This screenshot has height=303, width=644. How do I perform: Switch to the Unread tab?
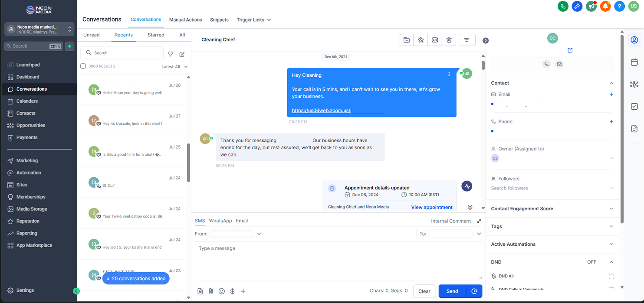click(92, 35)
